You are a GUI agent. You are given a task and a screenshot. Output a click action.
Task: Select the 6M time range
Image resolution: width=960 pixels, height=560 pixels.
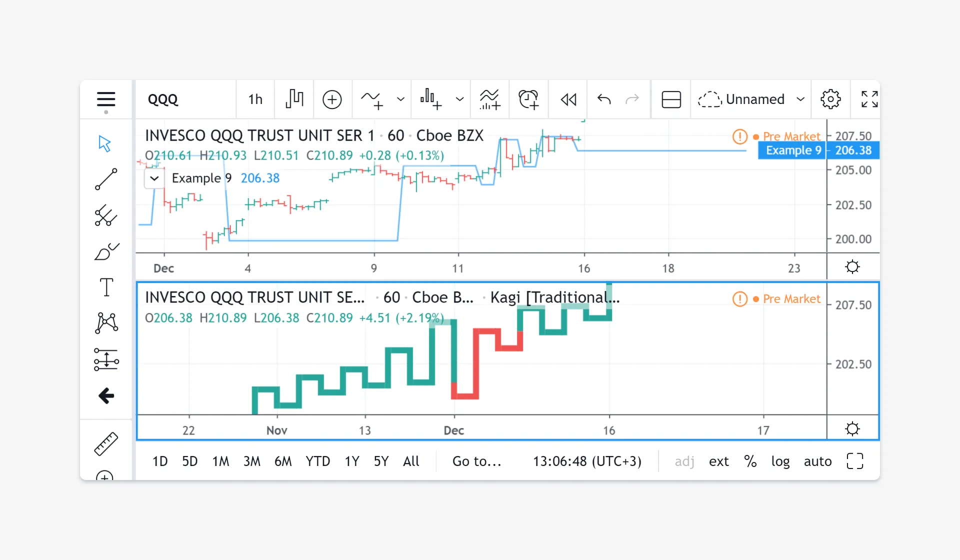[283, 461]
